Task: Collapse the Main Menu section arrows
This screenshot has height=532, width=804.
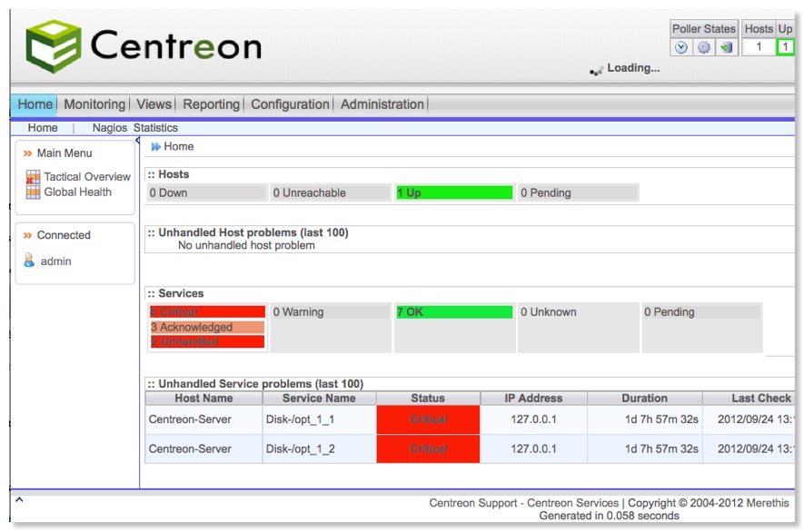Action: point(27,153)
